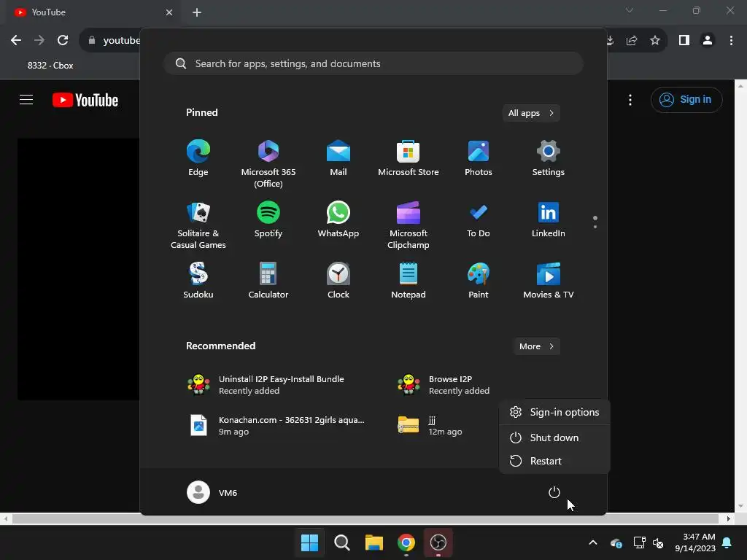Screen dimensions: 747x560
Task: Open the Clock app
Action: click(338, 281)
